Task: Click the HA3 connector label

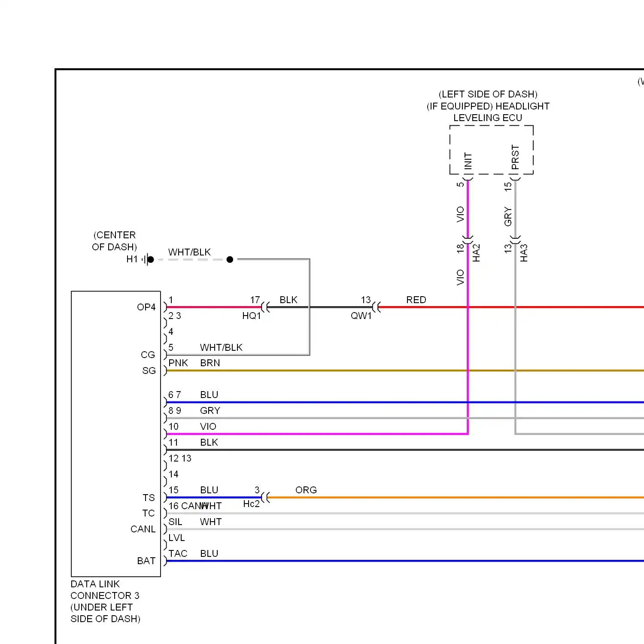Action: 524,253
